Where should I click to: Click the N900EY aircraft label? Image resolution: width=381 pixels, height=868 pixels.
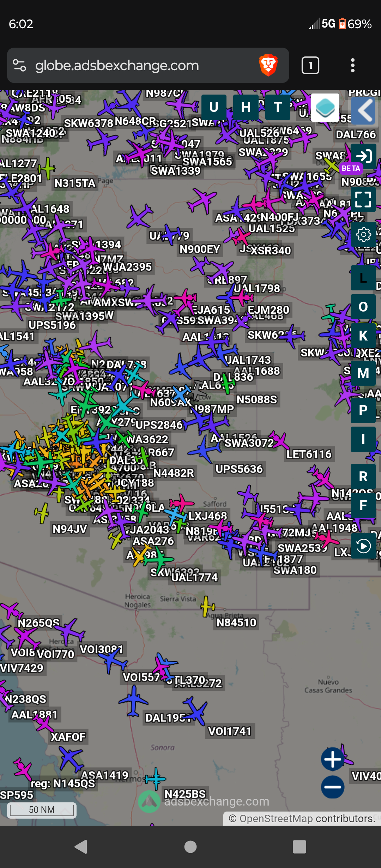point(200,249)
